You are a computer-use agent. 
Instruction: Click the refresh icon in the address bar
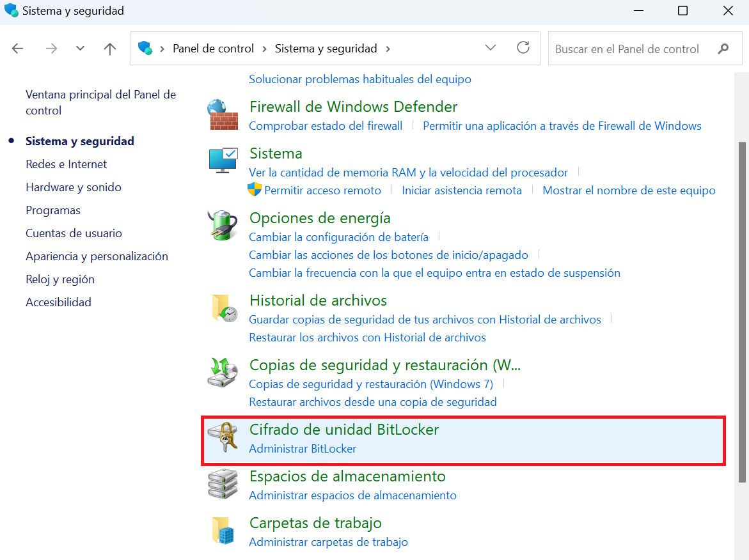point(523,47)
